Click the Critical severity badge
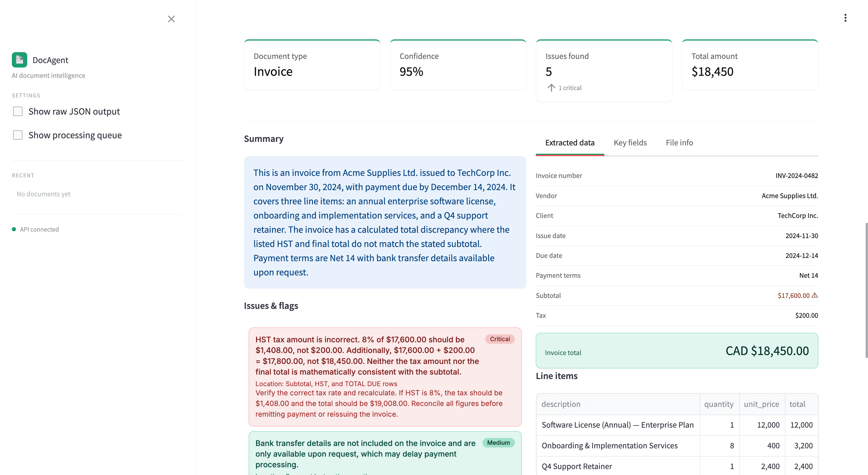The height and width of the screenshot is (475, 868). [x=500, y=339]
